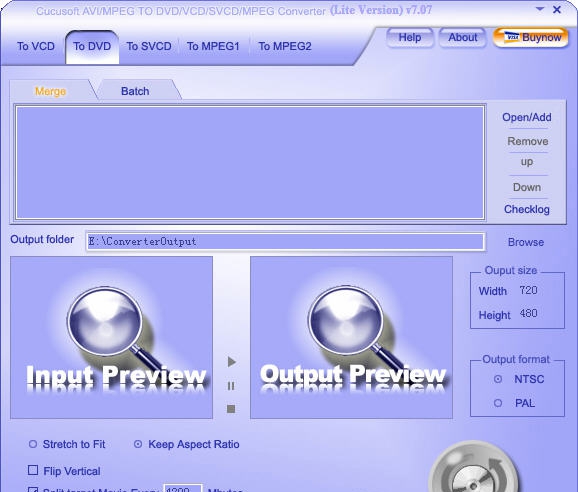Stop the preview playback
This screenshot has width=578, height=492.
231,409
